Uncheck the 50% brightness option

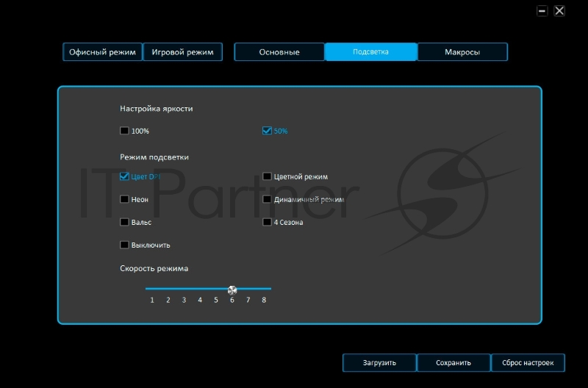(268, 131)
